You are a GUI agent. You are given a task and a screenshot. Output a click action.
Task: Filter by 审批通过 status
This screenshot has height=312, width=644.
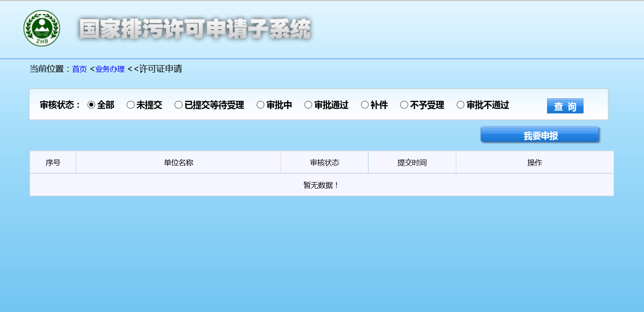tap(308, 105)
